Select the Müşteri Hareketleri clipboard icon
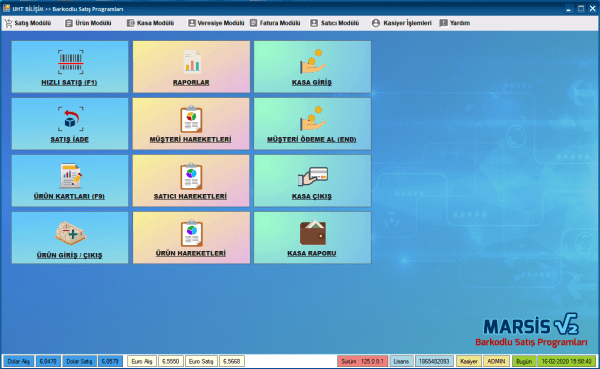 pyautogui.click(x=191, y=119)
